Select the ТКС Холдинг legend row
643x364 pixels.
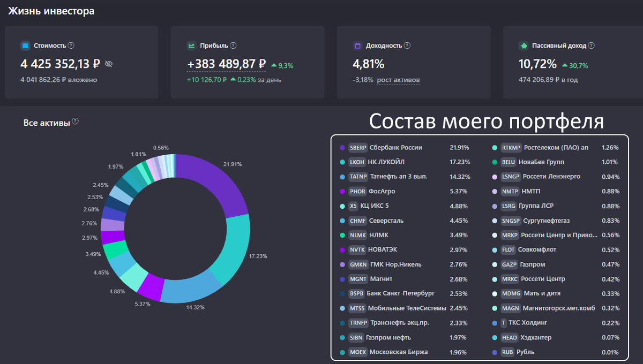point(556,323)
